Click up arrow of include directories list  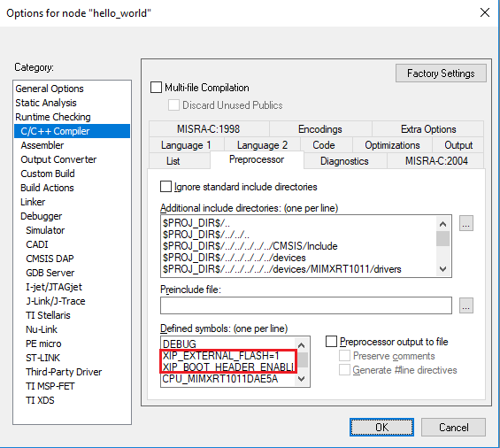coord(442,224)
